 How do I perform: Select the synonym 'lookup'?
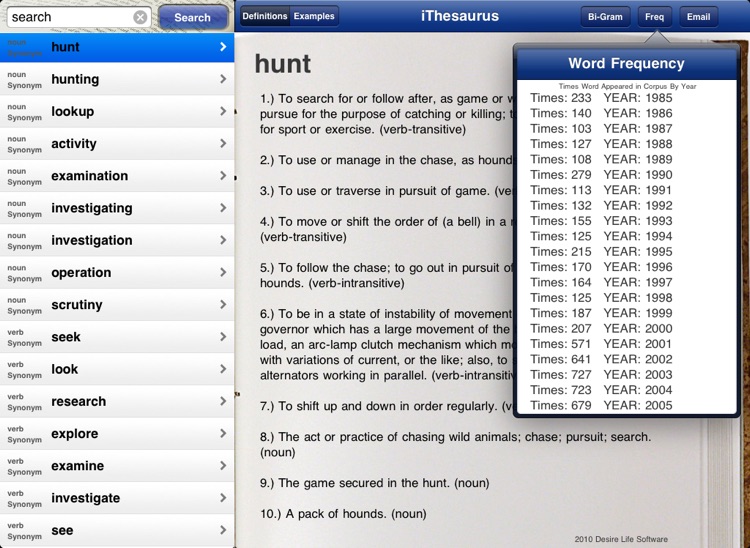coord(117,111)
